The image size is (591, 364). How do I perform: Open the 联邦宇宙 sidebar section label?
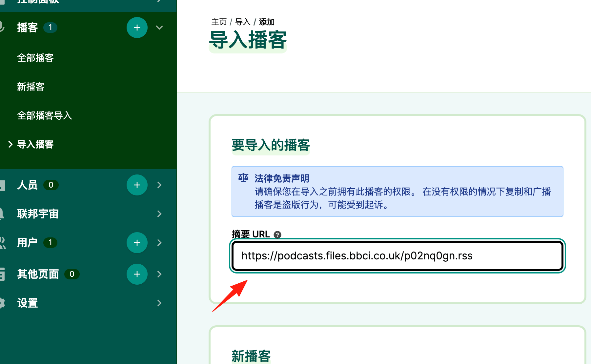38,214
